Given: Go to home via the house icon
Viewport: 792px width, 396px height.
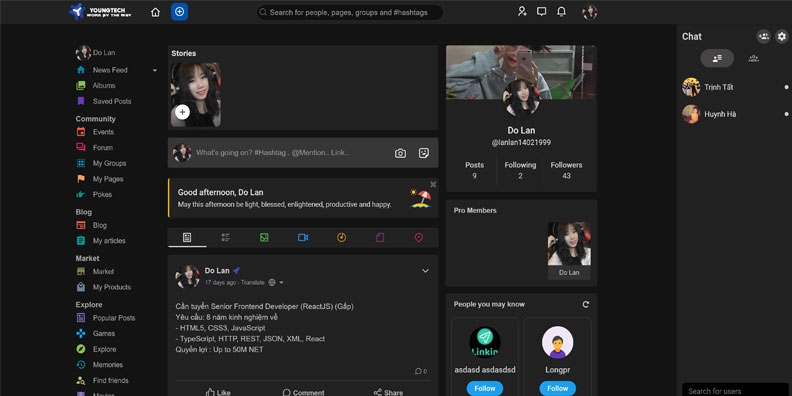Looking at the screenshot, I should [x=155, y=12].
